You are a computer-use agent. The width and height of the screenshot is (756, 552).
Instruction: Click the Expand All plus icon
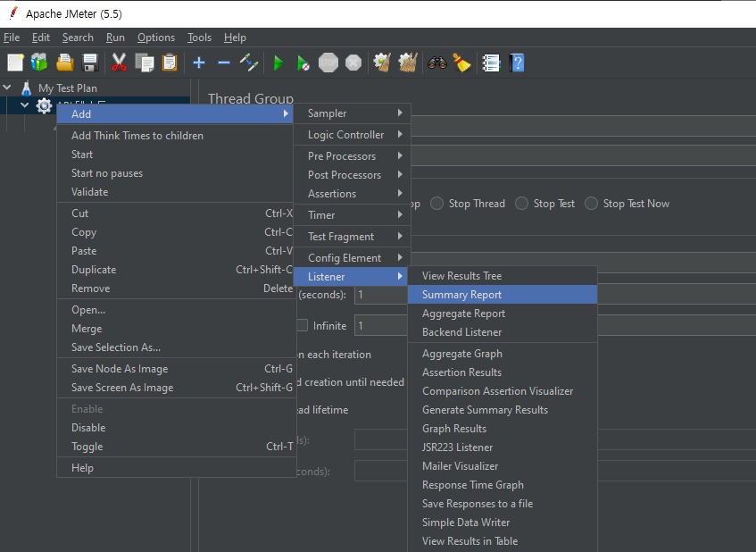(199, 63)
